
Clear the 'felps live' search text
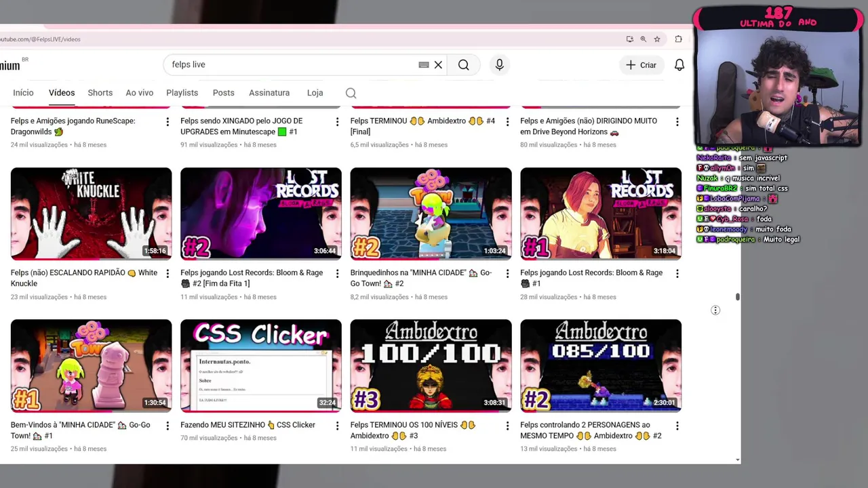pos(438,65)
